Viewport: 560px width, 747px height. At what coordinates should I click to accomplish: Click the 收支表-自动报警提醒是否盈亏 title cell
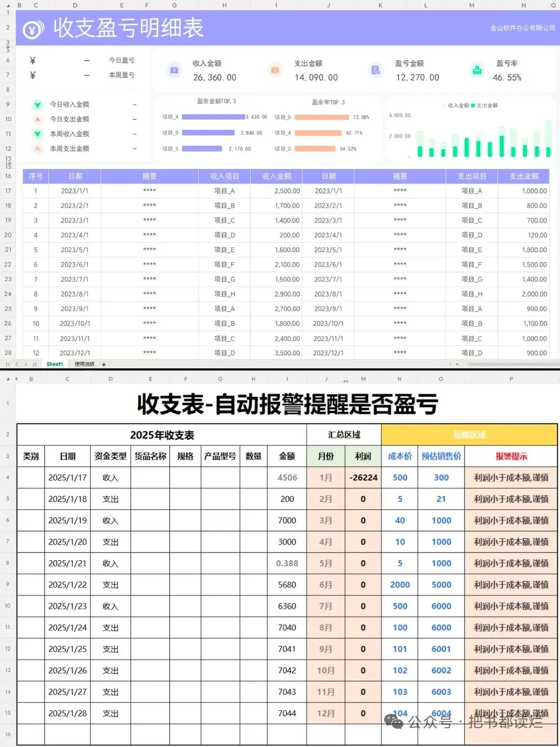pos(287,404)
